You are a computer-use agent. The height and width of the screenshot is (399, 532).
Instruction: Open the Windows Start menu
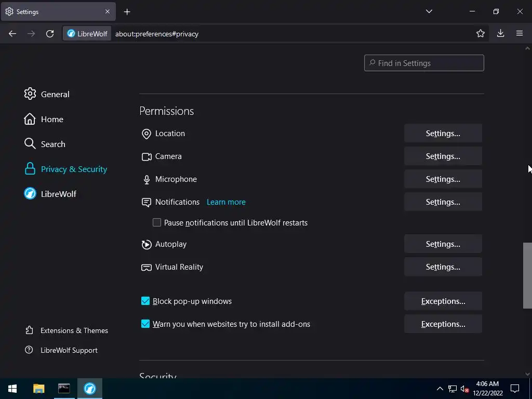click(12, 389)
